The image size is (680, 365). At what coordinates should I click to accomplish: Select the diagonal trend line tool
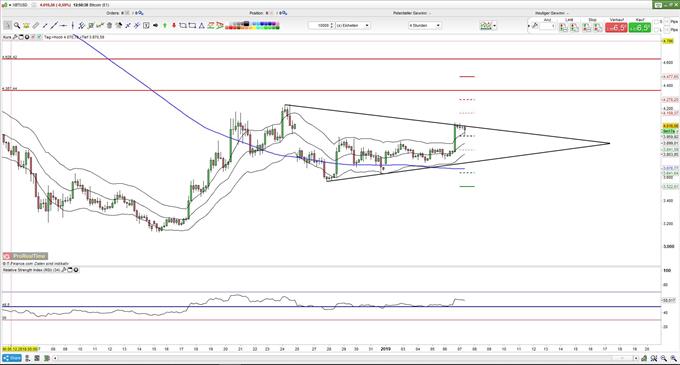tap(54, 25)
